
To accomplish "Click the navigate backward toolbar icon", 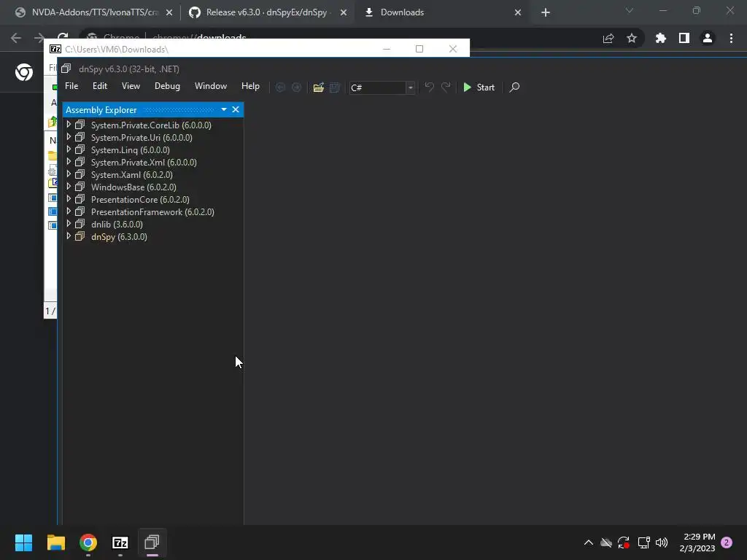I will pos(281,87).
